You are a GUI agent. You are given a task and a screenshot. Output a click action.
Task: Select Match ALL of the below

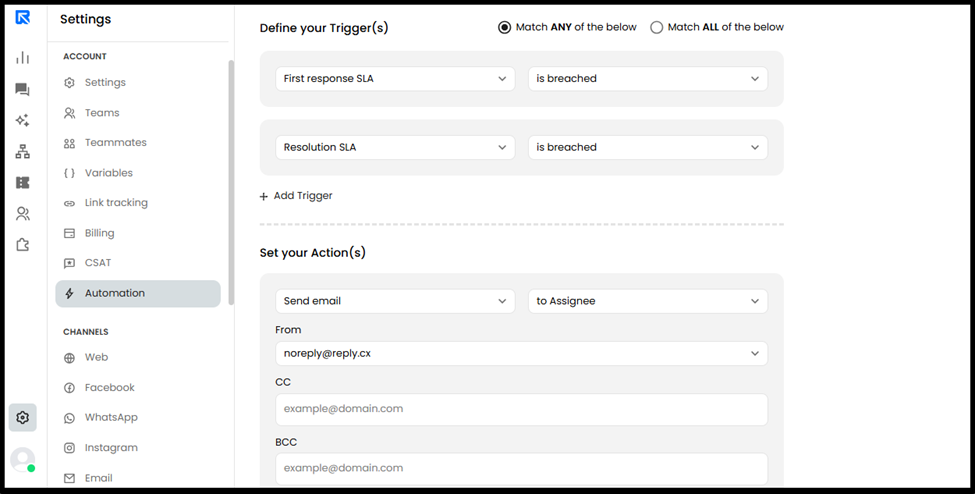pos(717,27)
